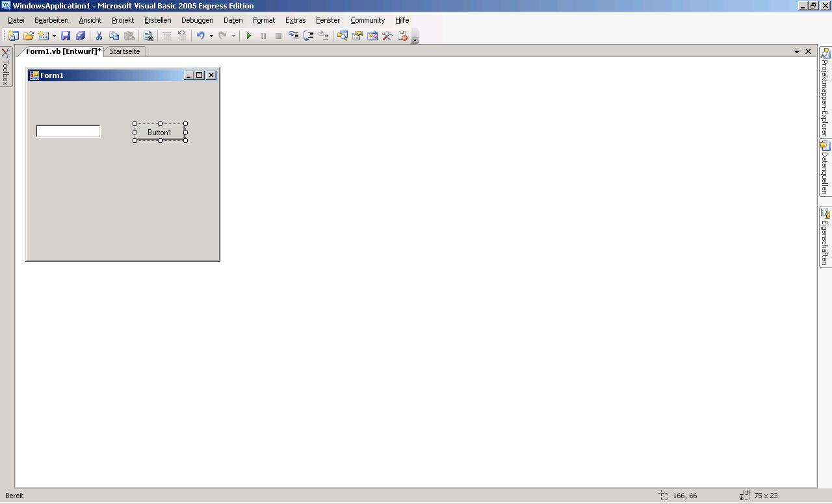The image size is (832, 504).
Task: Click the 'Bereit' status text
Action: [14, 496]
